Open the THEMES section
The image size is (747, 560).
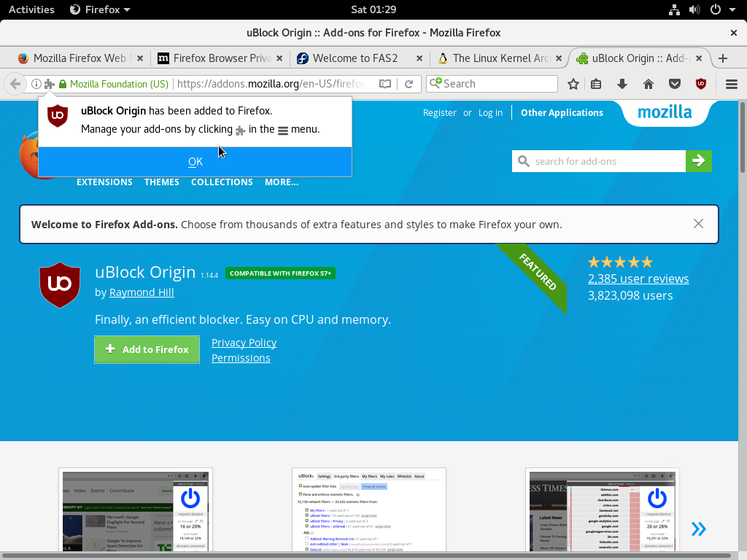coord(162,182)
